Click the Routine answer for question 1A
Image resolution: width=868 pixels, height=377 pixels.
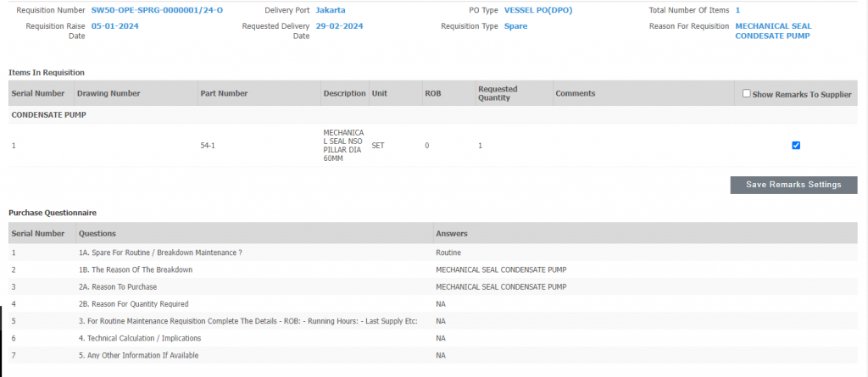(448, 252)
